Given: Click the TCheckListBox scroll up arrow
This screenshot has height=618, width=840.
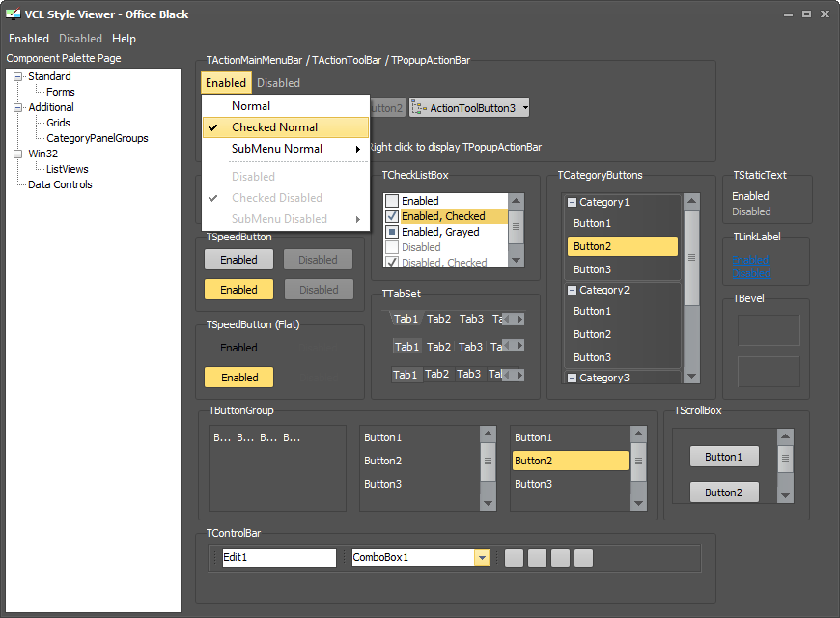Looking at the screenshot, I should [x=516, y=201].
